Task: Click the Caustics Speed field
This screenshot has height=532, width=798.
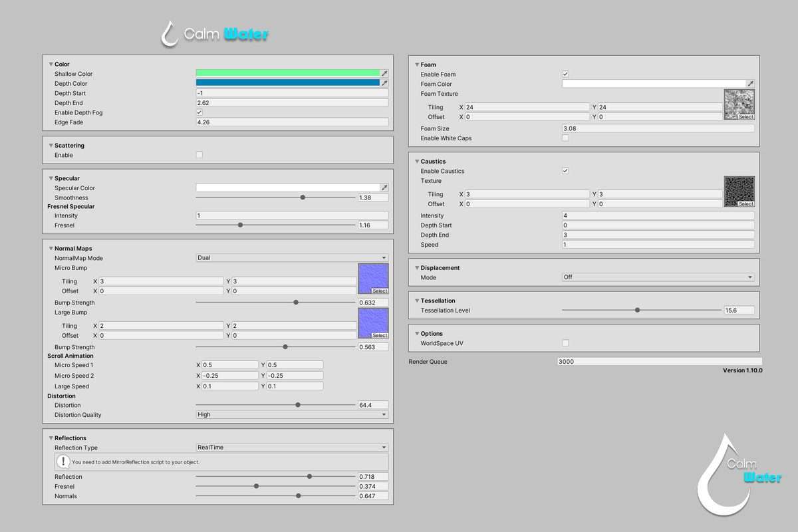Action: 658,245
